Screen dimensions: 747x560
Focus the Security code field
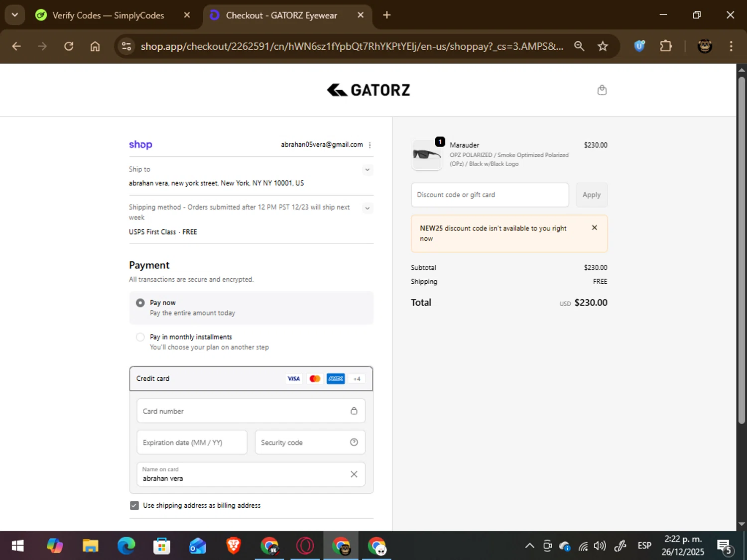[x=310, y=442]
